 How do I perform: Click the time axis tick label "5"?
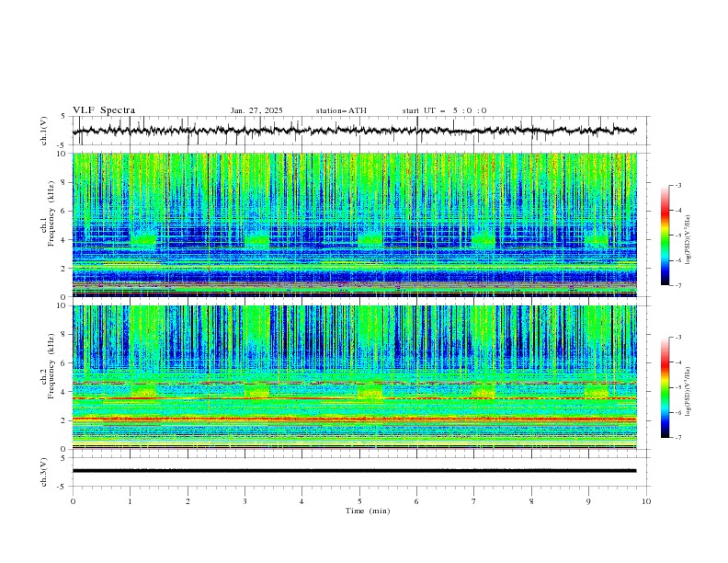pyautogui.click(x=359, y=501)
